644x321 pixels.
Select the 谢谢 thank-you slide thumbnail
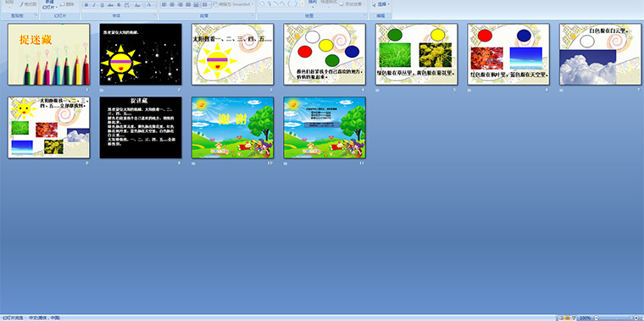click(232, 127)
